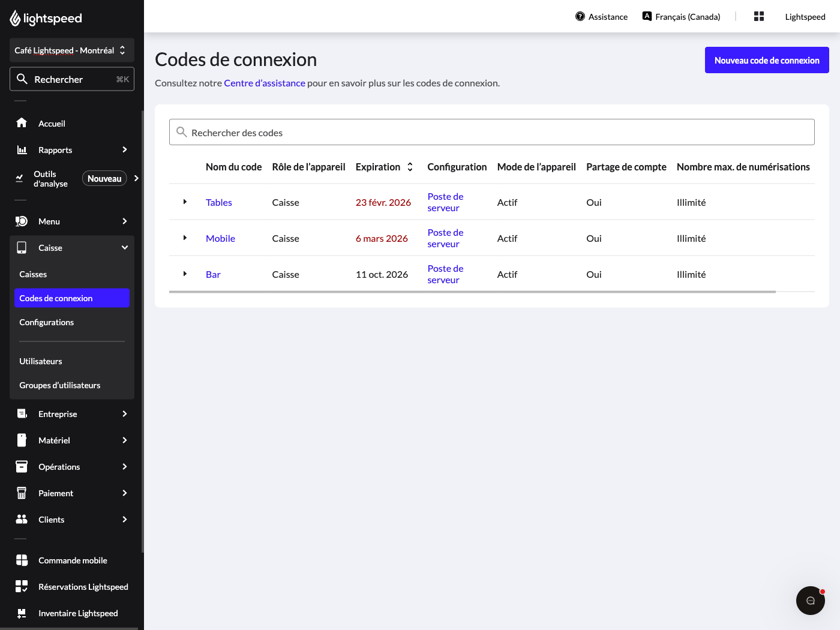Image resolution: width=840 pixels, height=630 pixels.
Task: Expand the Clients submenu chevron
Action: 125,520
